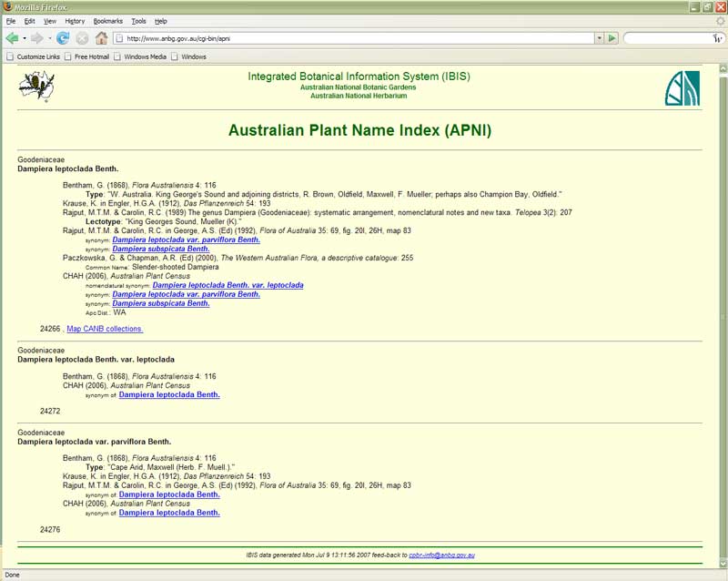Reload the current page

tap(63, 38)
